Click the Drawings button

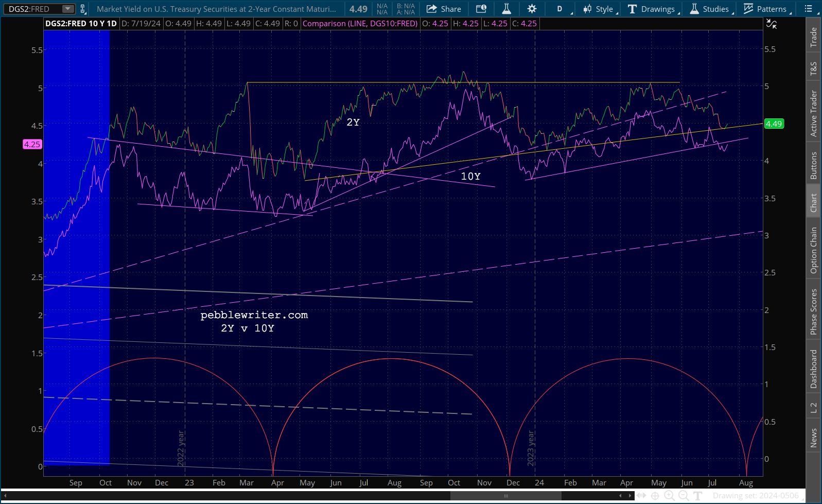pos(652,9)
